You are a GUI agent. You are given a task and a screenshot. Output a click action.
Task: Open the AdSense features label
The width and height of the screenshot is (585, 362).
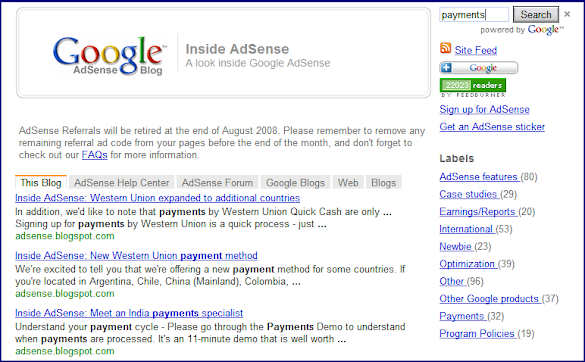pos(480,177)
